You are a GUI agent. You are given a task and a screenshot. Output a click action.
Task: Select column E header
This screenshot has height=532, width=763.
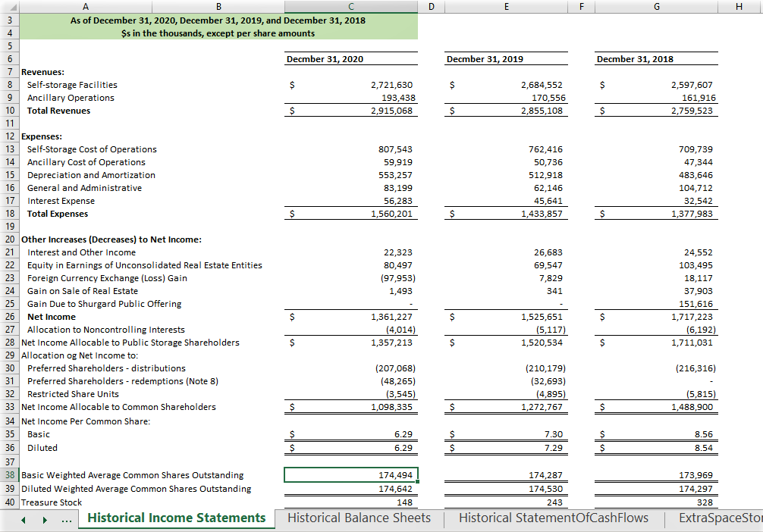(x=504, y=7)
